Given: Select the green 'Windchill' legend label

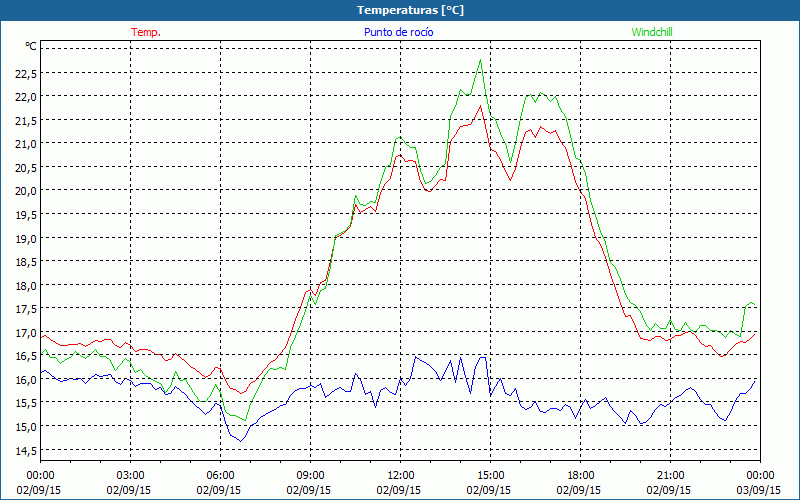Looking at the screenshot, I should [x=652, y=32].
